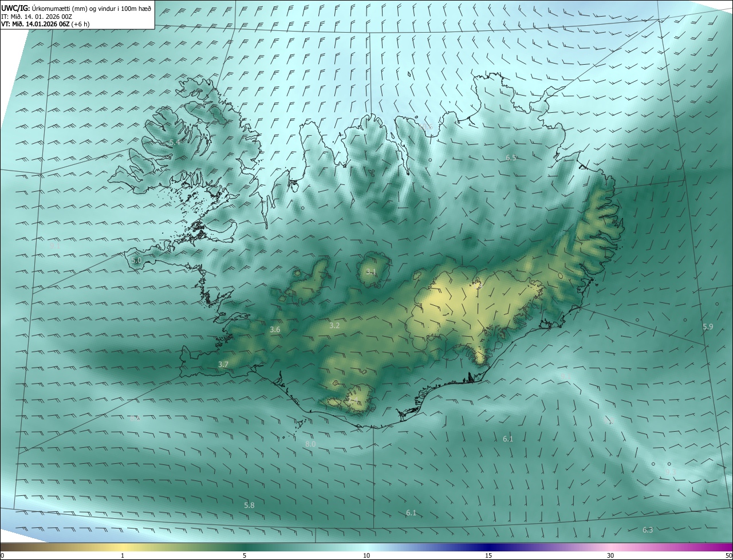The width and height of the screenshot is (733, 560).
Task: Click the 5.9 value at the east edge
Action: (x=708, y=326)
